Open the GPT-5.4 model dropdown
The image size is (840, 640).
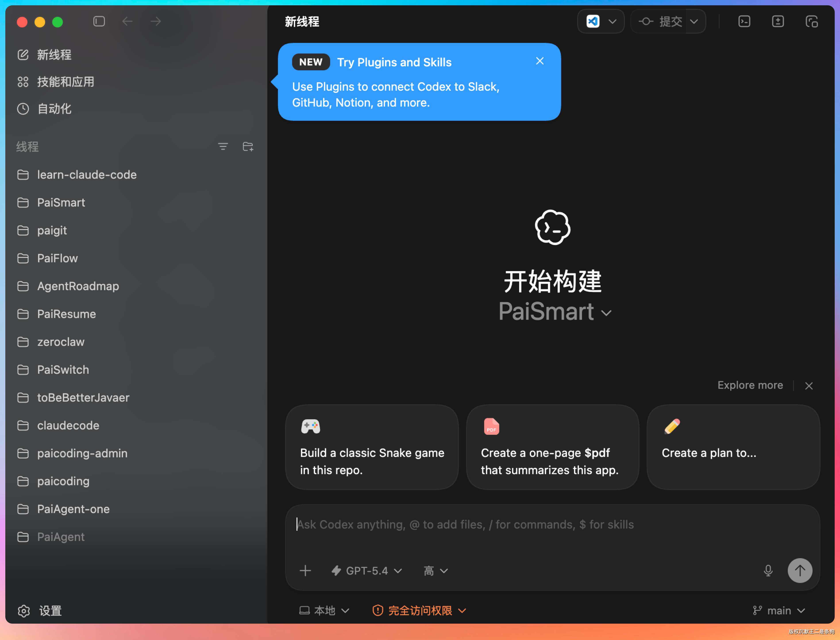tap(367, 571)
